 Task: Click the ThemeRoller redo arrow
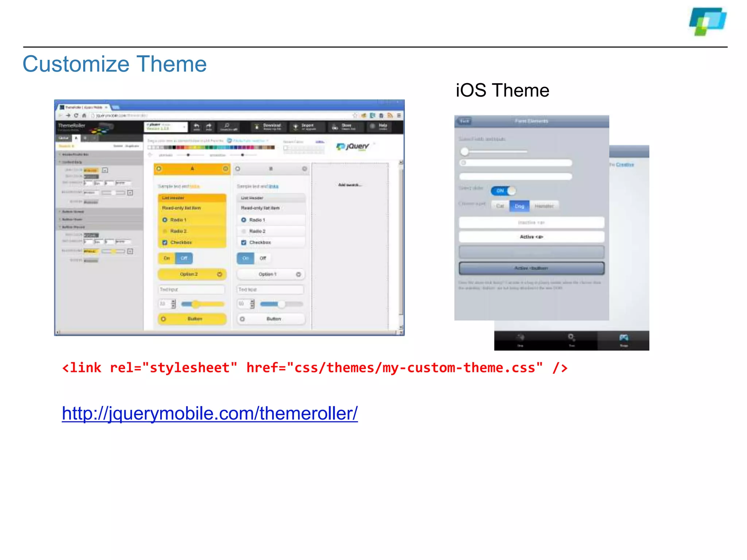(x=209, y=127)
